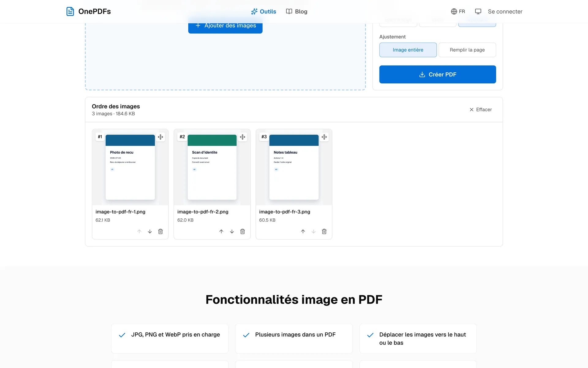Click Ajouter des images button

[225, 25]
